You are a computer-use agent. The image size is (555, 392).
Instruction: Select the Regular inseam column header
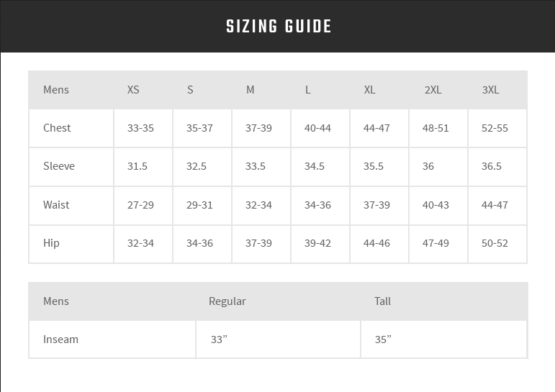[x=227, y=301]
